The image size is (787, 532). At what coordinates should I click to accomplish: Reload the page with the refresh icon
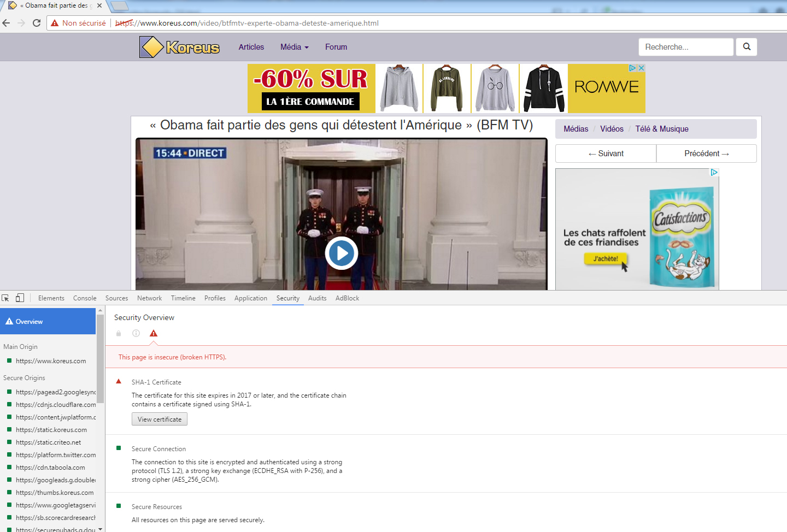(37, 23)
